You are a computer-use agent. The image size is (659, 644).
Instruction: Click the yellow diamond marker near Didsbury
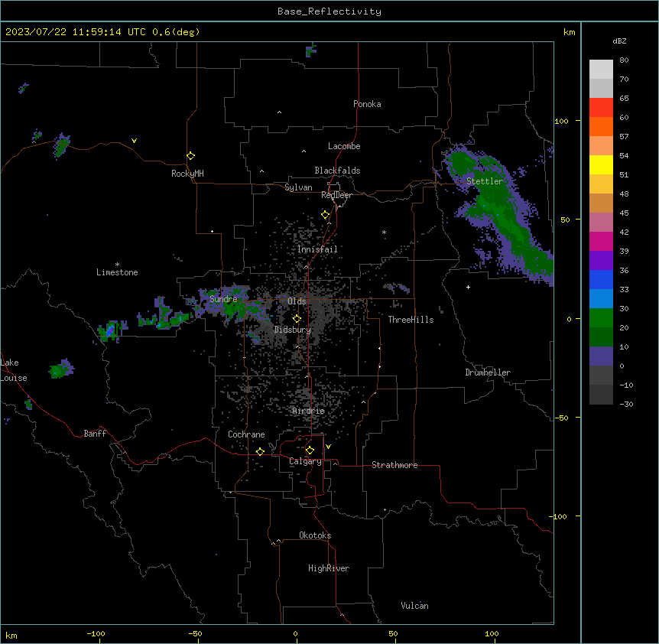point(297,319)
